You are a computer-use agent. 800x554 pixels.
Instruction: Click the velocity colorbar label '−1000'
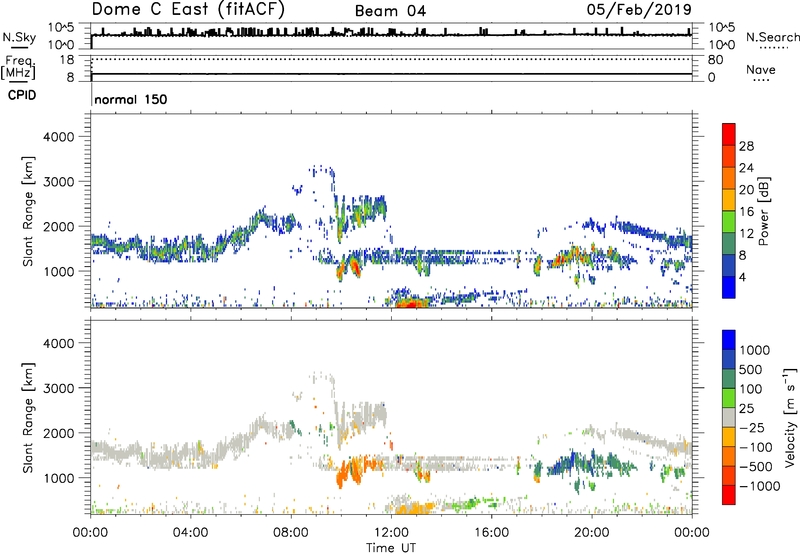pos(759,486)
